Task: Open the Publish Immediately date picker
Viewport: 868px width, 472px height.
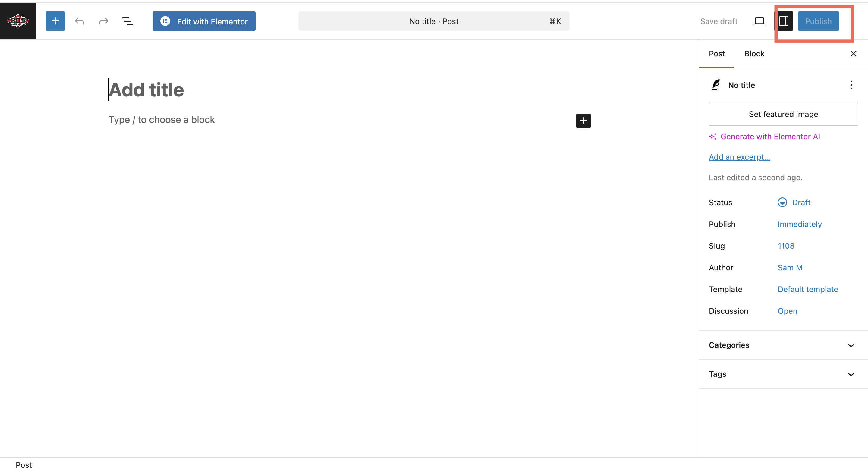Action: [x=800, y=224]
